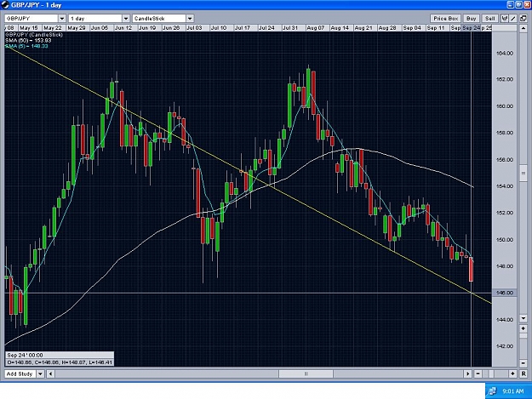Image resolution: width=532 pixels, height=399 pixels.
Task: Click the horizontal zoom slider handle
Action: (x=491, y=374)
